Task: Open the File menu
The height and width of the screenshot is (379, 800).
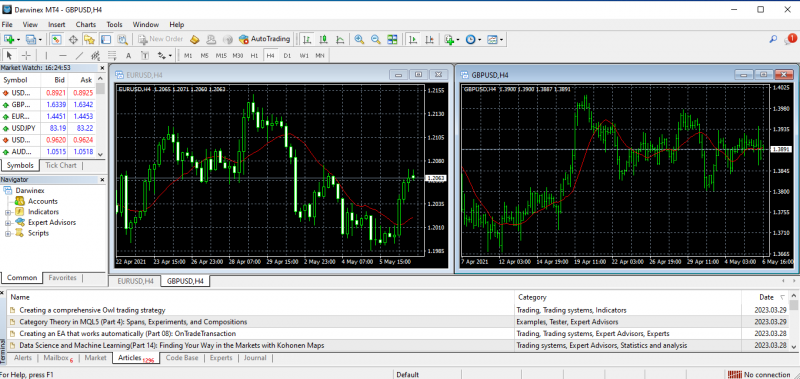Action: coord(7,24)
